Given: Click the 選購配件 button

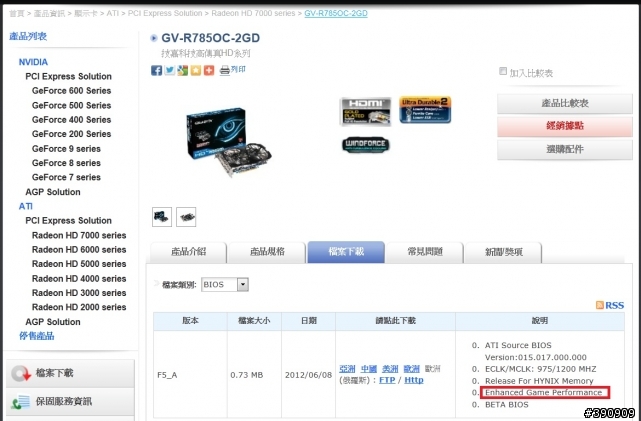Looking at the screenshot, I should (x=565, y=149).
